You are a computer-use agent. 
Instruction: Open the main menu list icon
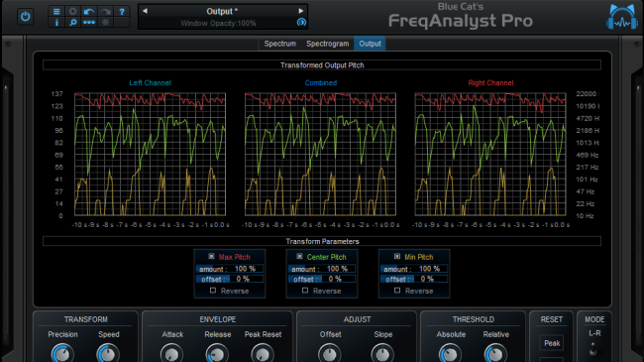[56, 12]
